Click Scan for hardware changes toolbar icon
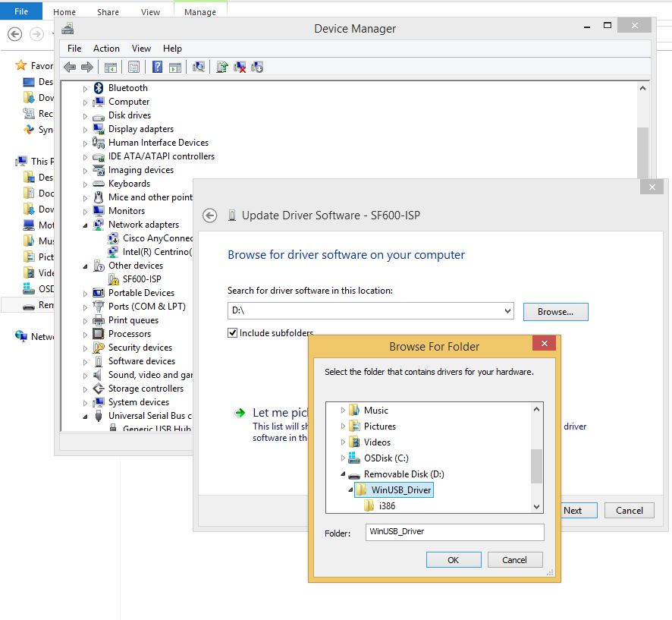The height and width of the screenshot is (620, 672). (198, 67)
